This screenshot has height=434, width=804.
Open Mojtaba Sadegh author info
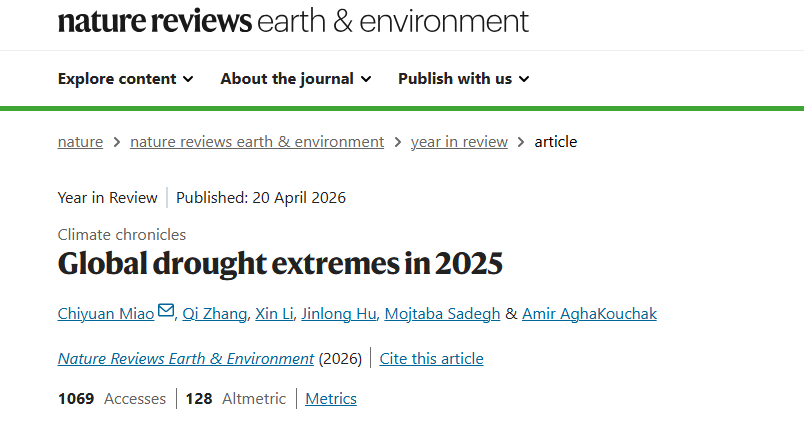pos(443,314)
